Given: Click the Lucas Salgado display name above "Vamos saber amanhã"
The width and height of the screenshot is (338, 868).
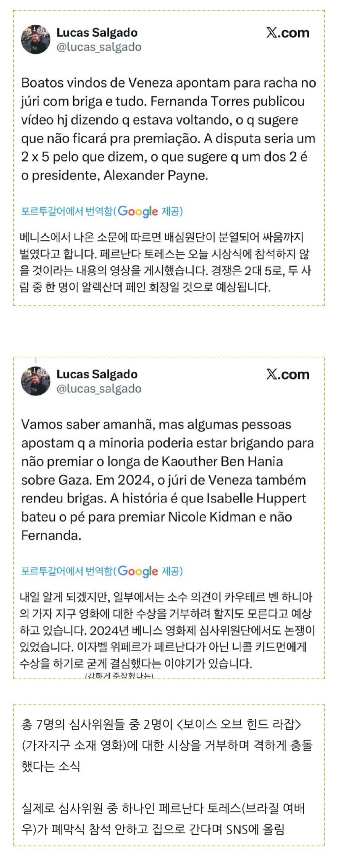Looking at the screenshot, I should point(97,374).
